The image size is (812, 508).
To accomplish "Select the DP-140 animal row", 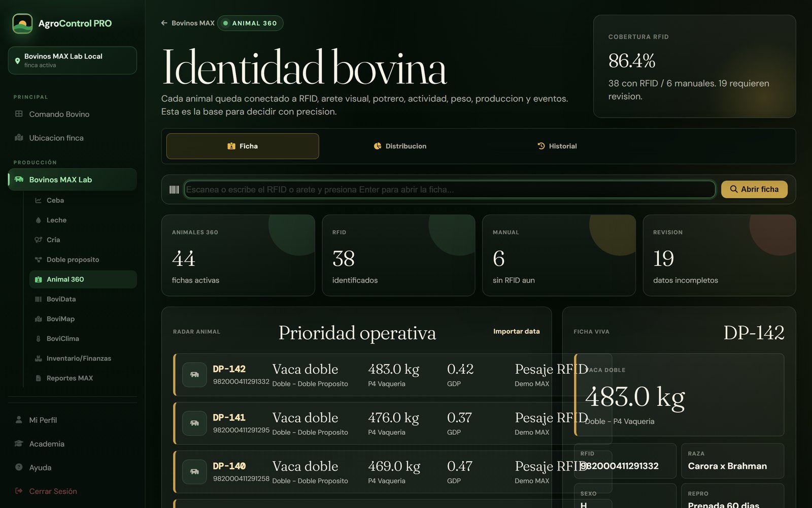I will click(362, 472).
